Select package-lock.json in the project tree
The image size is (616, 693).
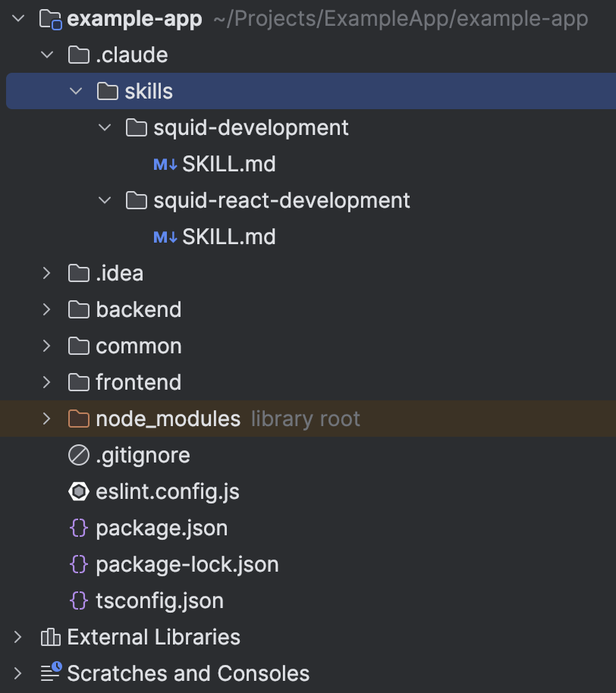pyautogui.click(x=187, y=565)
